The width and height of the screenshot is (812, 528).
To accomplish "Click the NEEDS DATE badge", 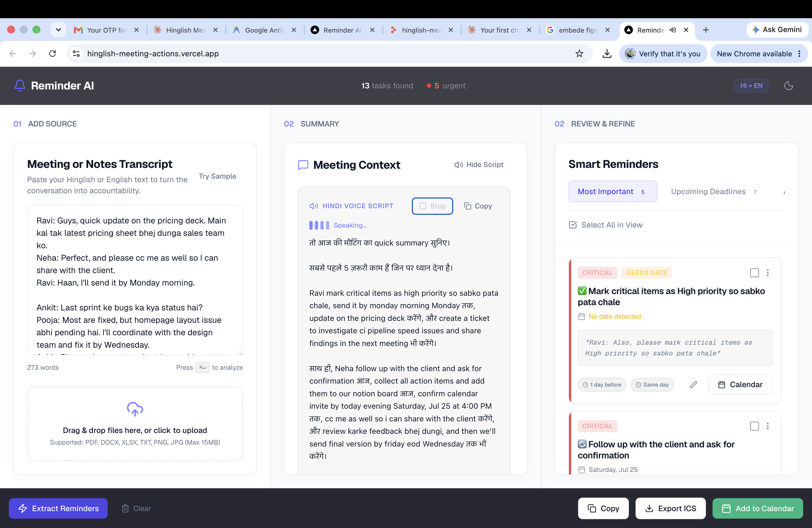I will pyautogui.click(x=647, y=273).
